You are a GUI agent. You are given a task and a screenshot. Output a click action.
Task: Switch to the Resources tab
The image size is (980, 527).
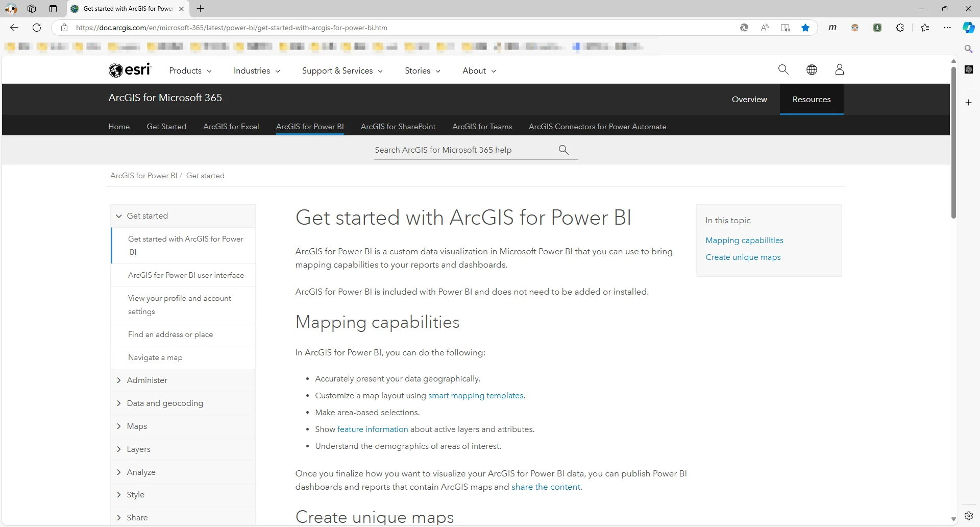coord(812,100)
